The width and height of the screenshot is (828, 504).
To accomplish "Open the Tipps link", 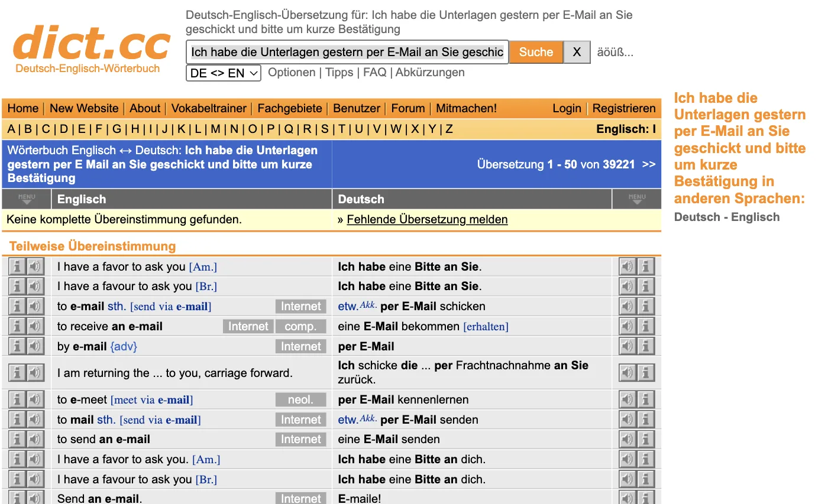I will (339, 73).
